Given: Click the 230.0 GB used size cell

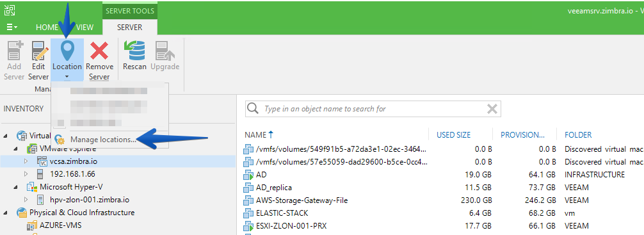Looking at the screenshot, I should click(x=476, y=200).
